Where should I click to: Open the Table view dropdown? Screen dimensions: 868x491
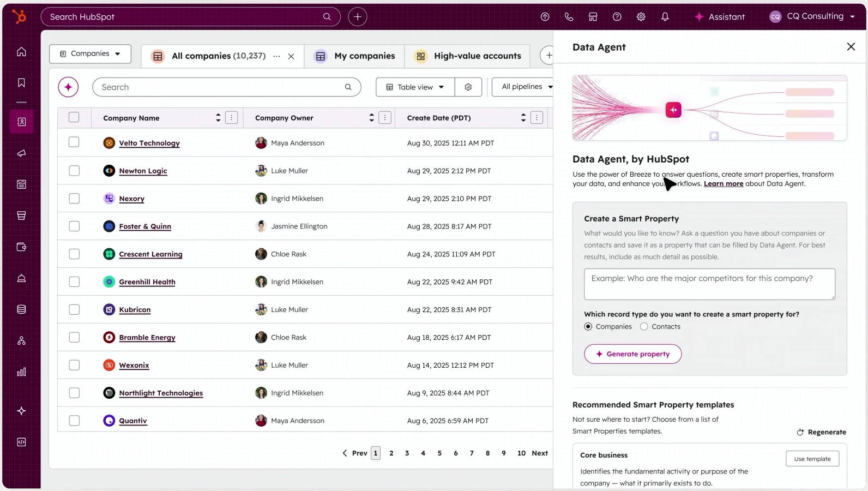point(415,87)
